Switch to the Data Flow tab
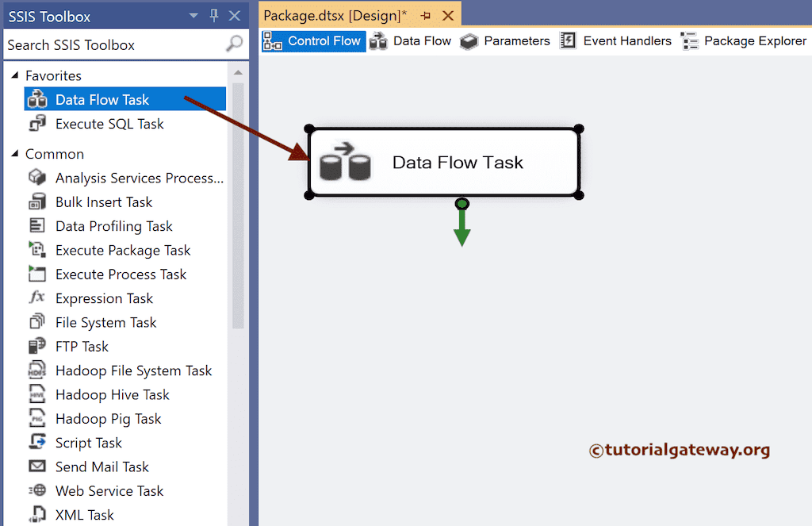 [x=420, y=40]
